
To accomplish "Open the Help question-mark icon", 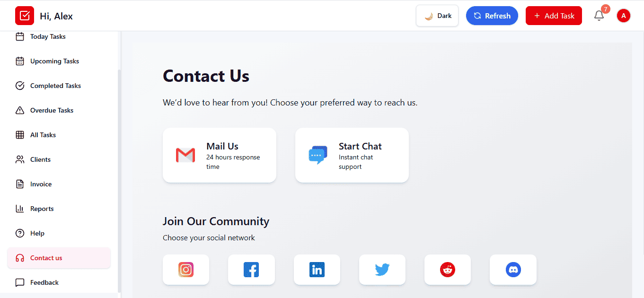I will pyautogui.click(x=20, y=233).
